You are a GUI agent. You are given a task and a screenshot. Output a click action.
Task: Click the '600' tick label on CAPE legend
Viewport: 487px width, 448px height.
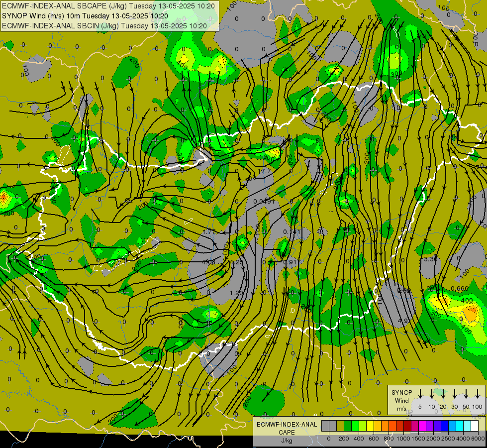click(374, 439)
